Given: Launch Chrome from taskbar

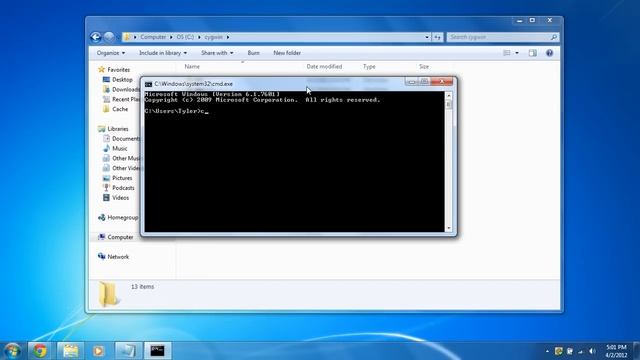Looking at the screenshot, I should (40, 351).
